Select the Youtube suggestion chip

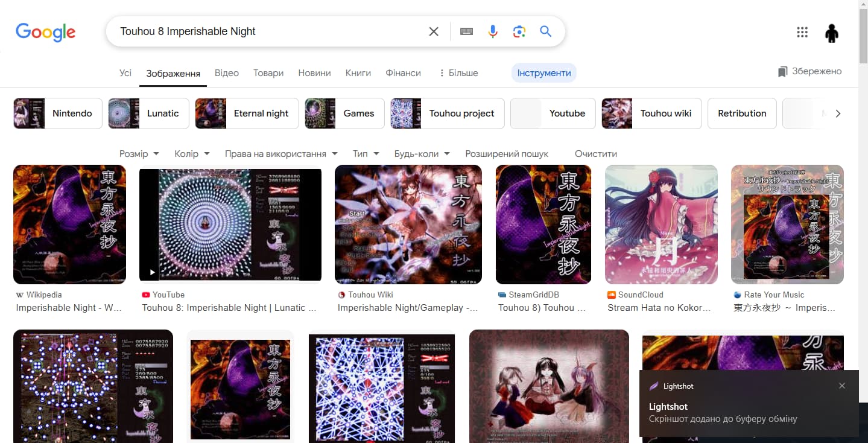tap(553, 113)
